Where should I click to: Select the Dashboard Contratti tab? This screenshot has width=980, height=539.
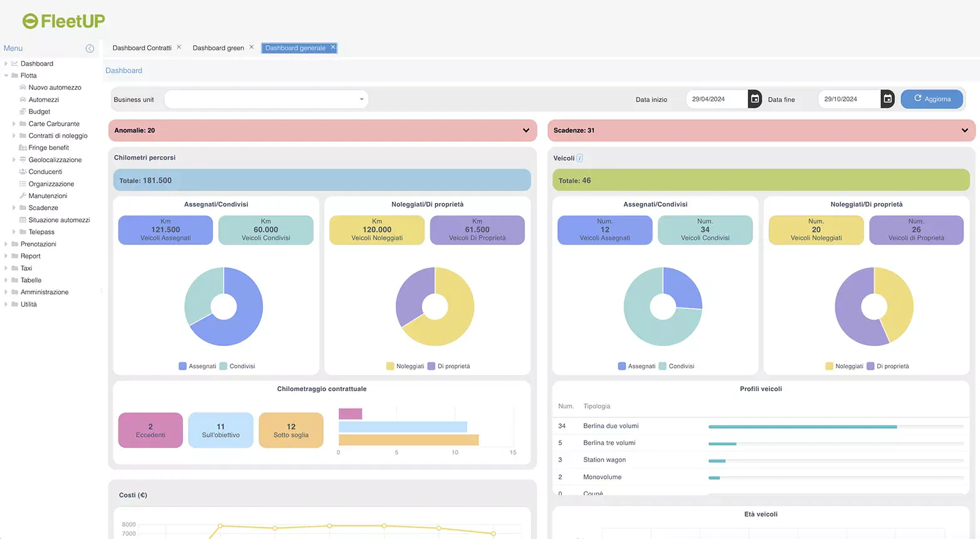[141, 47]
